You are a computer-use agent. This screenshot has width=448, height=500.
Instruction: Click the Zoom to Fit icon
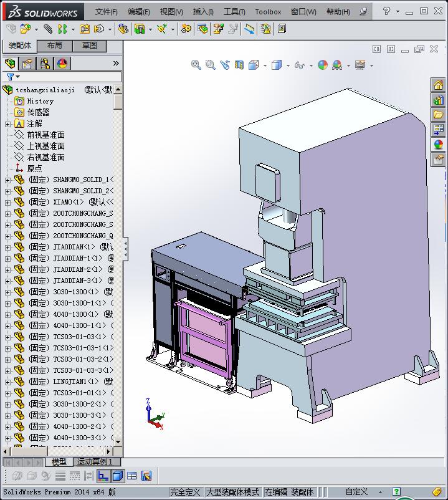196,65
